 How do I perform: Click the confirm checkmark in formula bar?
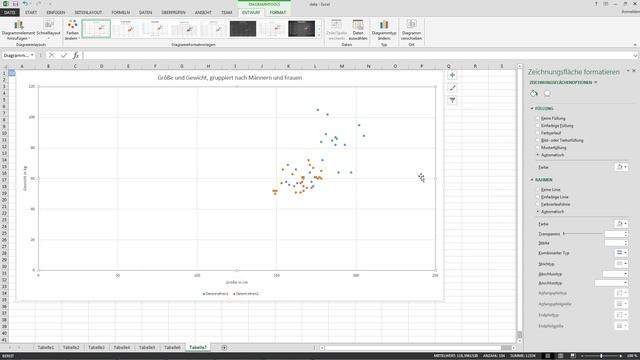tap(64, 55)
